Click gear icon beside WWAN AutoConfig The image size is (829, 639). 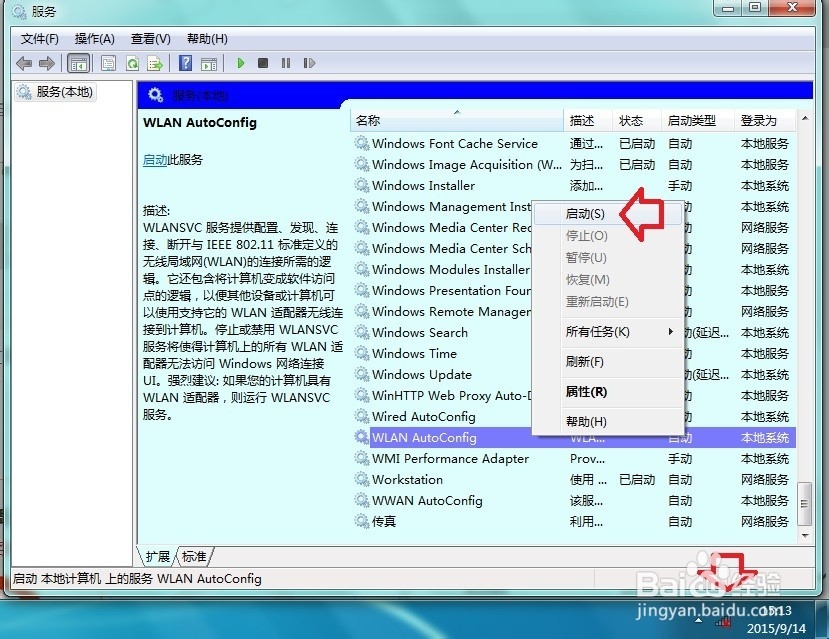[x=362, y=500]
